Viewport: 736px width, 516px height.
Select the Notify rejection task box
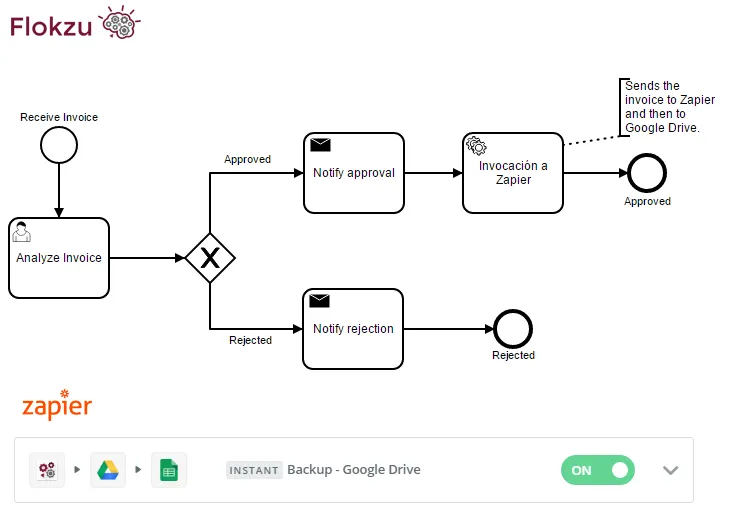click(x=353, y=329)
